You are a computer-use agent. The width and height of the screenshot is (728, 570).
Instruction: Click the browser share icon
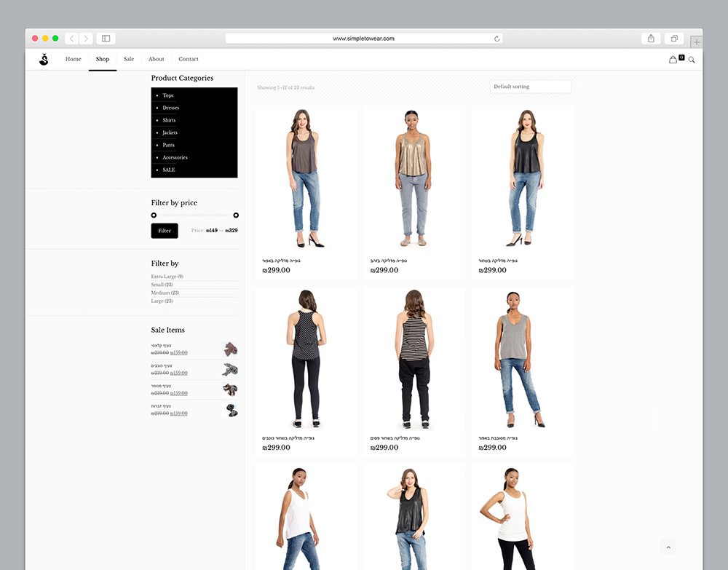651,39
